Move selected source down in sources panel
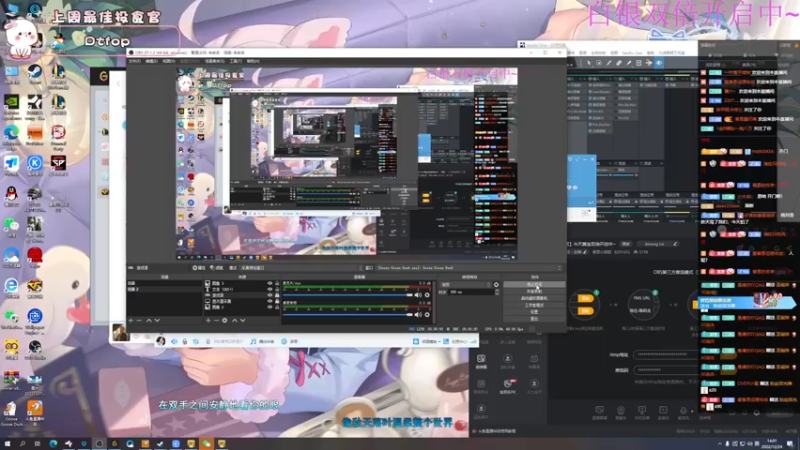800x450 pixels. pyautogui.click(x=243, y=320)
